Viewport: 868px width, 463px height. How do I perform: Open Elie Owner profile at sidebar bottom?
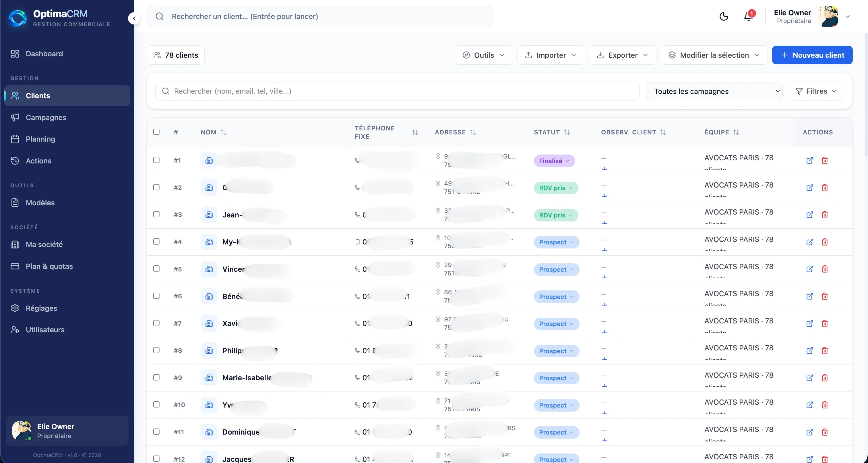67,431
